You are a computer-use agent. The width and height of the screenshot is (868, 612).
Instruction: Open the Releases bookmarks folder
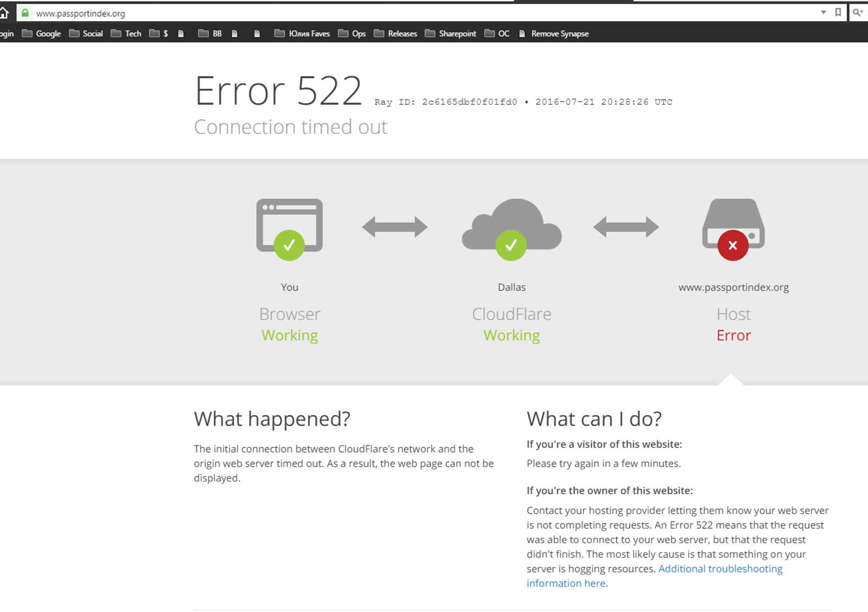[x=395, y=34]
